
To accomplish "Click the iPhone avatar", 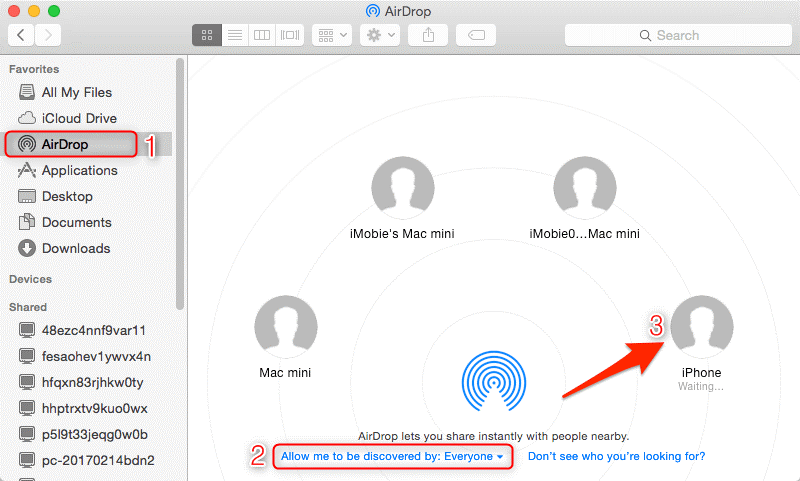I will pyautogui.click(x=702, y=327).
